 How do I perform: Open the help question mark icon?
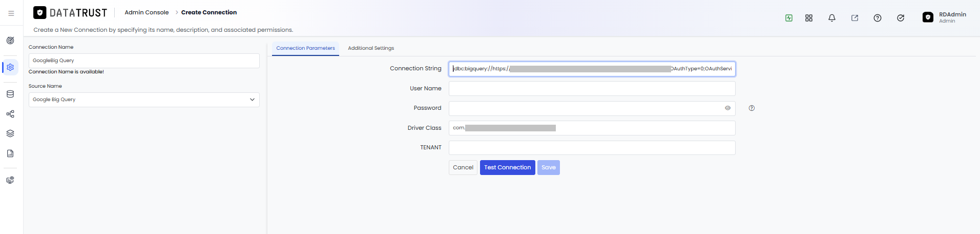[x=878, y=18]
